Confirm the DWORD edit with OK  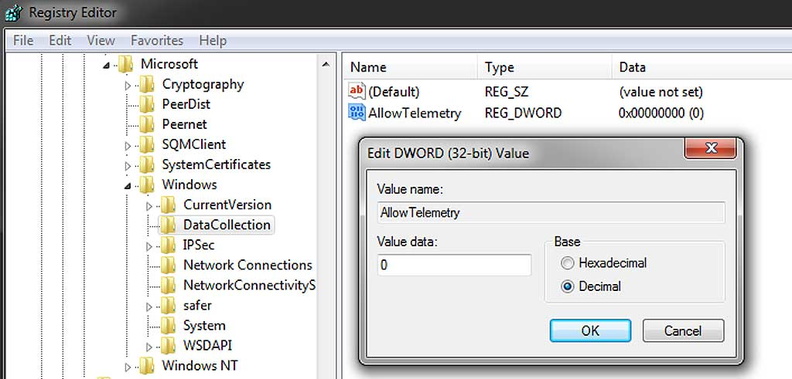coord(590,330)
